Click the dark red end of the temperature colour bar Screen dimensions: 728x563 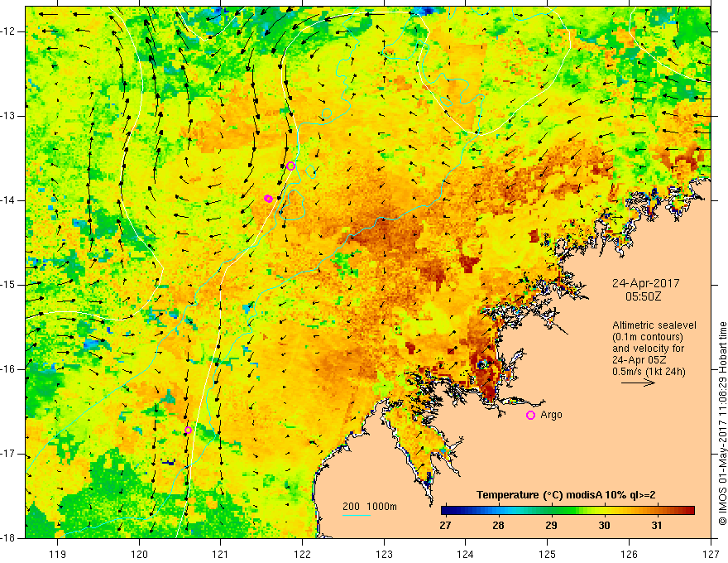pos(689,511)
